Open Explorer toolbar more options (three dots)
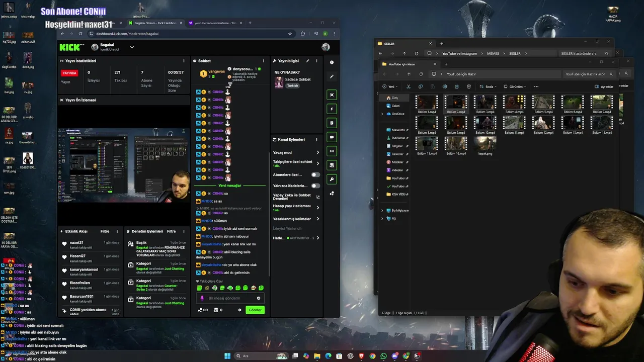Image resolution: width=644 pixels, height=362 pixels. [536, 86]
